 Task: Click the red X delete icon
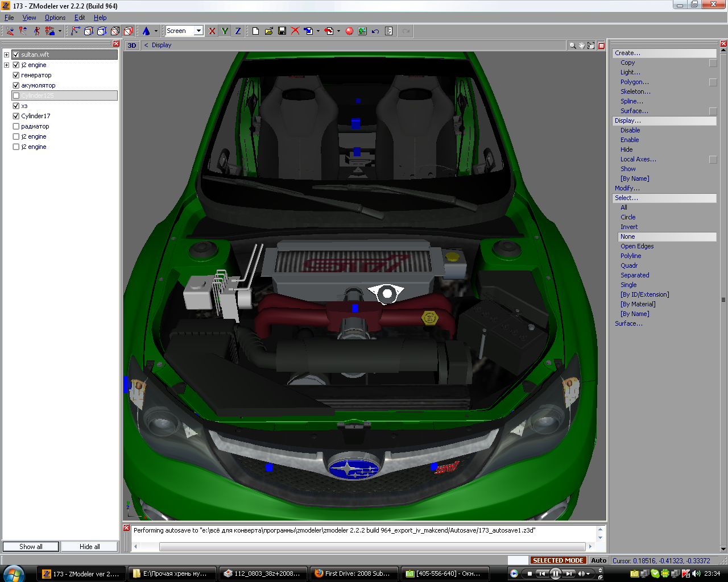point(295,31)
